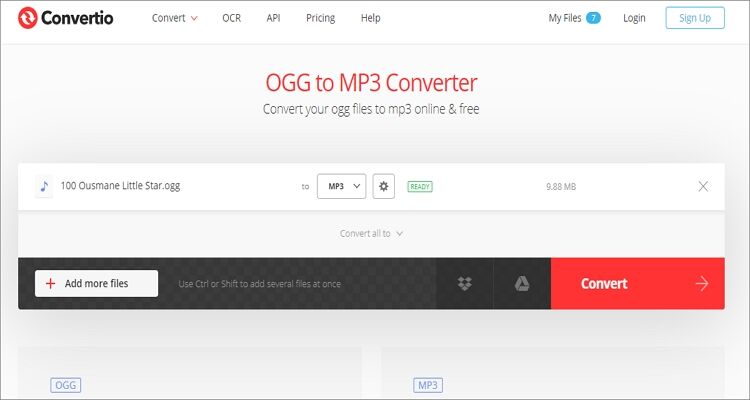Click 'Convert your ogg files' subtitle

[x=371, y=109]
